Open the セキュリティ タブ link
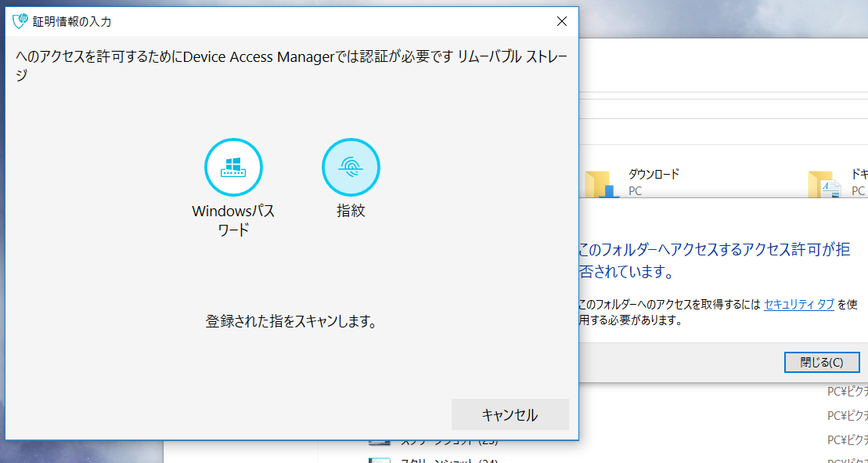This screenshot has width=868, height=463. pyautogui.click(x=799, y=304)
